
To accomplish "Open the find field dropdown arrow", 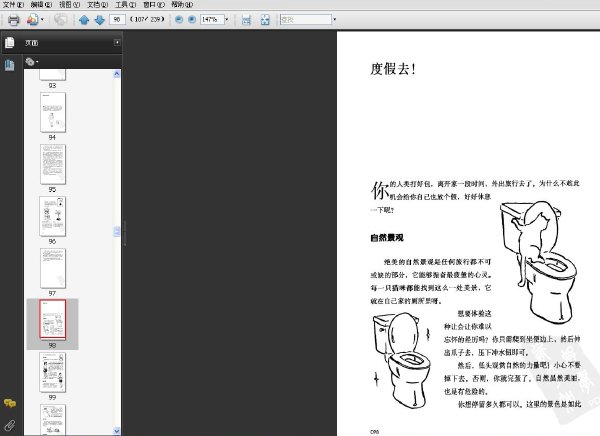I will tap(334, 19).
